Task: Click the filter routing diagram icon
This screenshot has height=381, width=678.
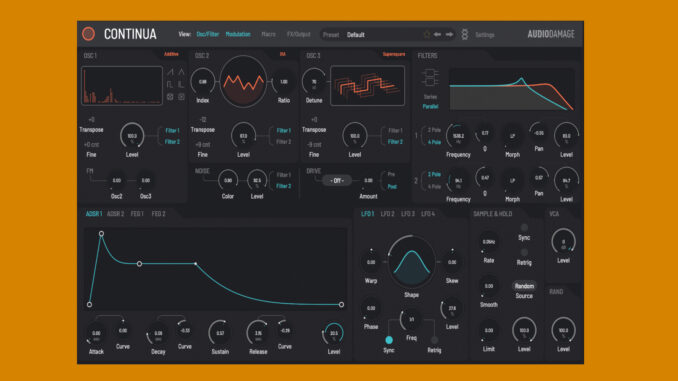Action: [x=430, y=78]
